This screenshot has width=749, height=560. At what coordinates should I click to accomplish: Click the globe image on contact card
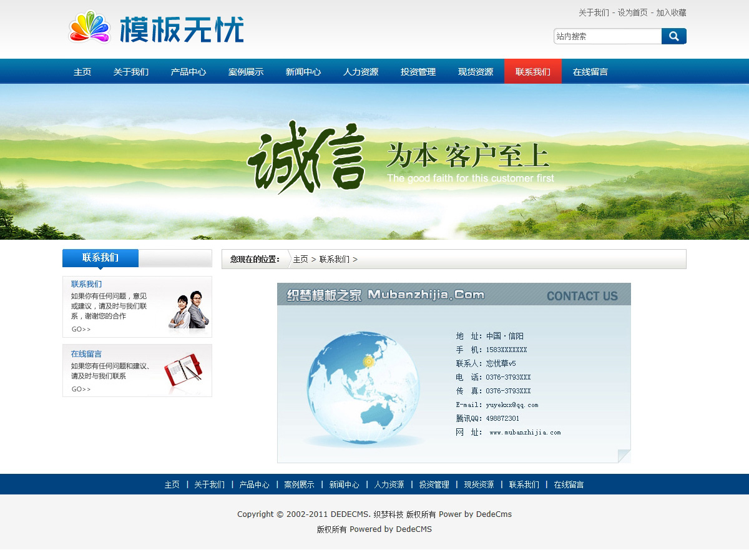pyautogui.click(x=364, y=388)
